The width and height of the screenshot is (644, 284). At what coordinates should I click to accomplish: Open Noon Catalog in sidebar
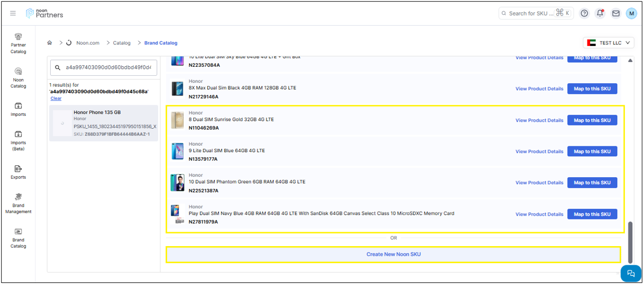[x=18, y=77]
